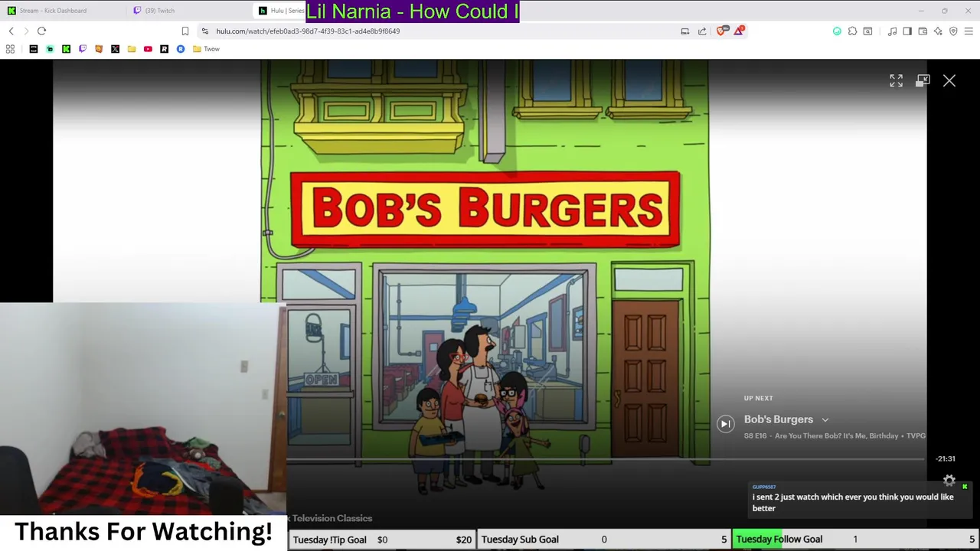Screen dimensions: 980x551
Task: Open the black R bookmark
Action: (164, 49)
